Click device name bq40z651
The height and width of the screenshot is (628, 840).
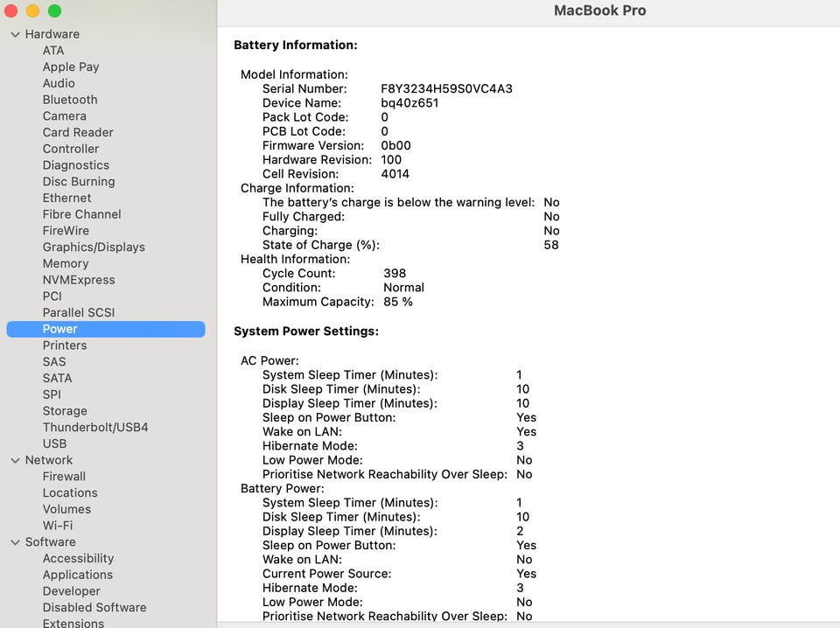[409, 103]
